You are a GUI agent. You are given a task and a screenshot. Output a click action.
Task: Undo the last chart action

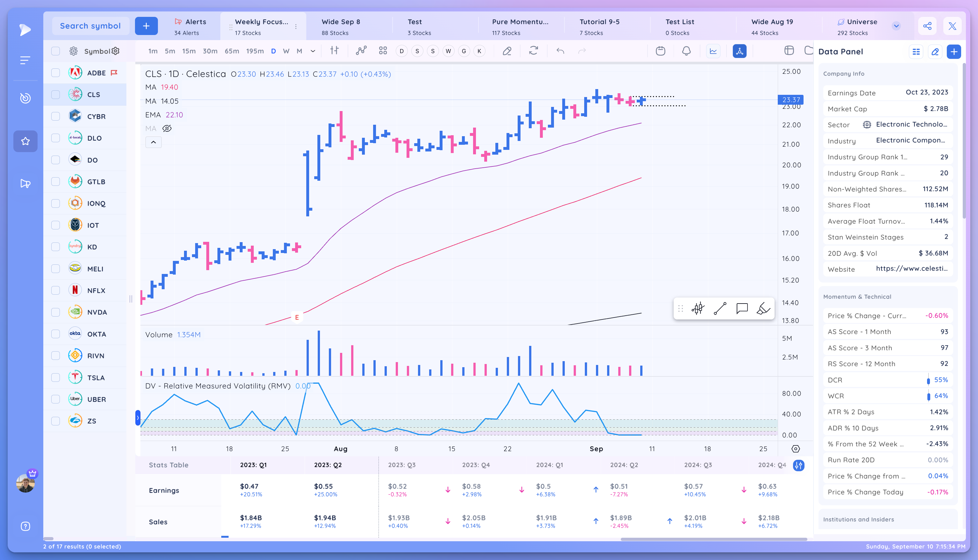tap(560, 51)
